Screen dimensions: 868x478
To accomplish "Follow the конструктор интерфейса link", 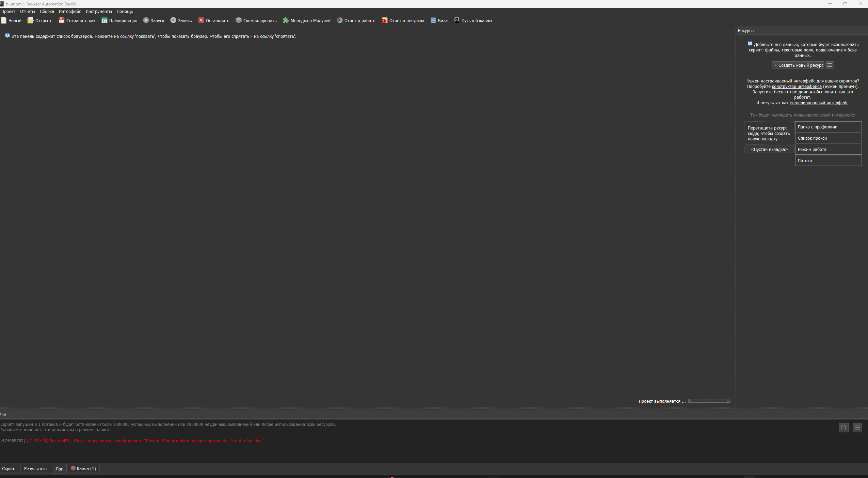I will click(797, 87).
